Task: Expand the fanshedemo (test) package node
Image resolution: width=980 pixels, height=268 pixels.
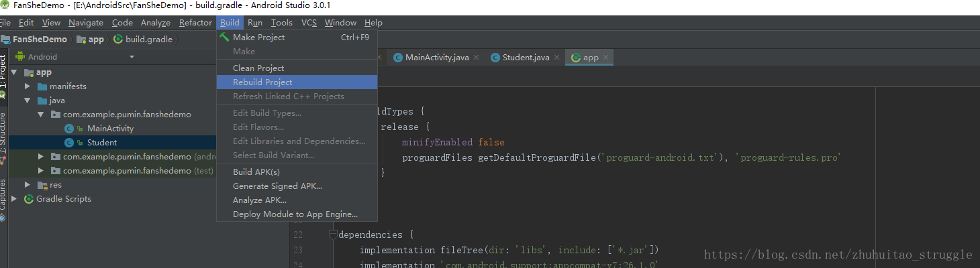Action: pyautogui.click(x=41, y=170)
